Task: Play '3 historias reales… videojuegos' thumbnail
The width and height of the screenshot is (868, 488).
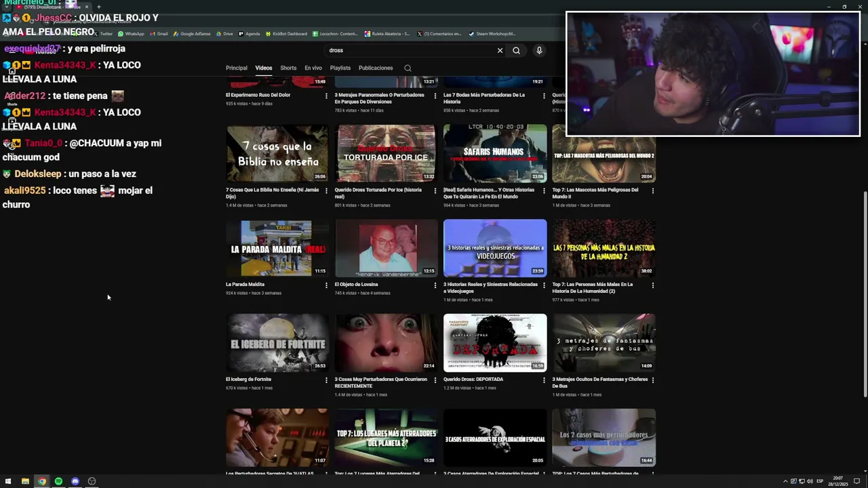Action: (495, 248)
